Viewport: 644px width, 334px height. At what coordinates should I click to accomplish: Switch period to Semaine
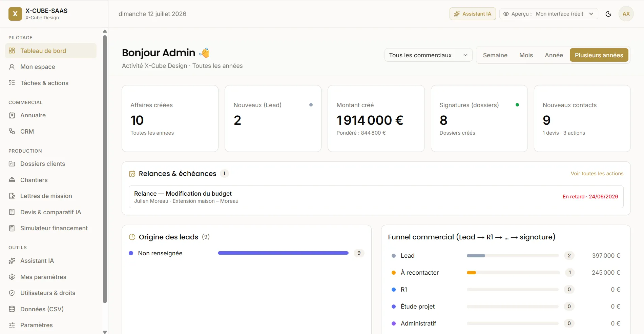point(495,55)
